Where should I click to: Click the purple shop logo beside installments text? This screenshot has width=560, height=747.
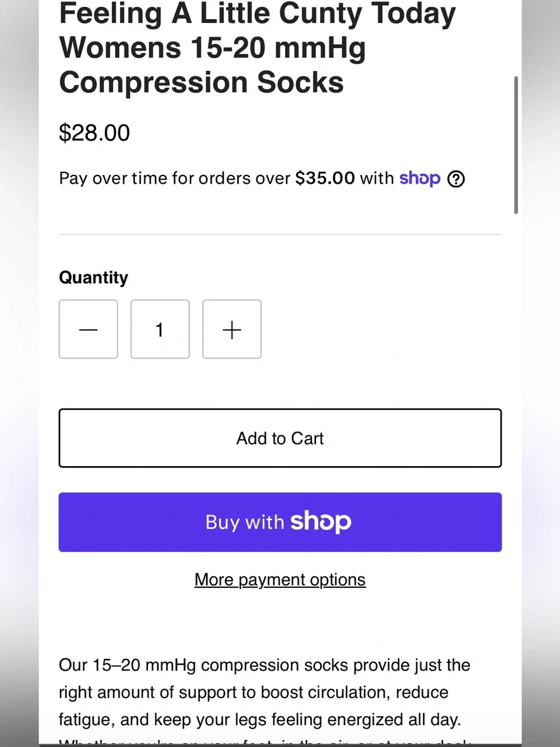(420, 179)
